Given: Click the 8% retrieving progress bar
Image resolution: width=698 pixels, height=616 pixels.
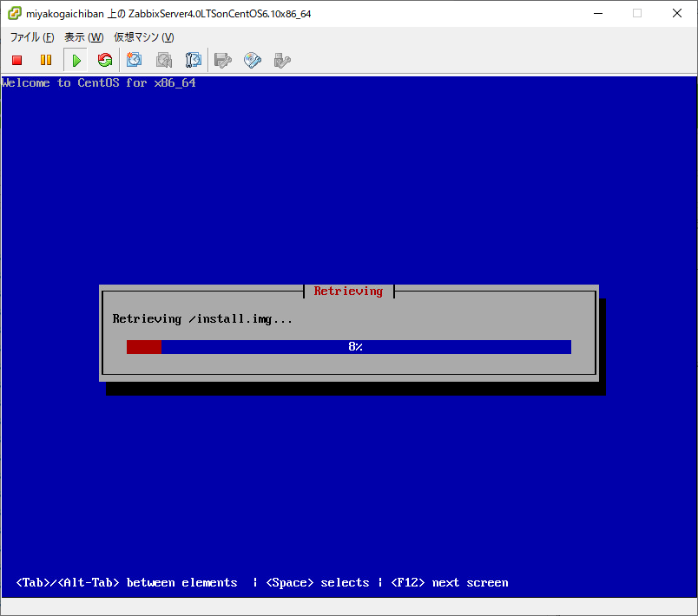Looking at the screenshot, I should pos(348,347).
